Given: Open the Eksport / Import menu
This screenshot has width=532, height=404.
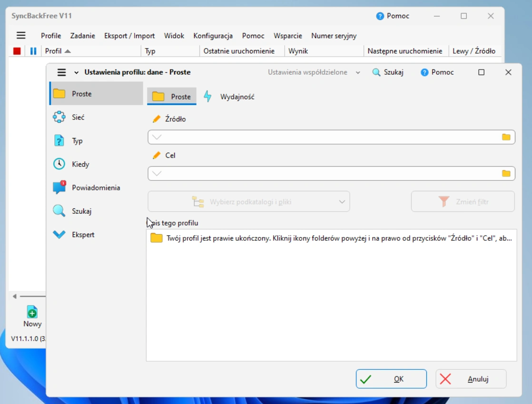Looking at the screenshot, I should [x=129, y=36].
